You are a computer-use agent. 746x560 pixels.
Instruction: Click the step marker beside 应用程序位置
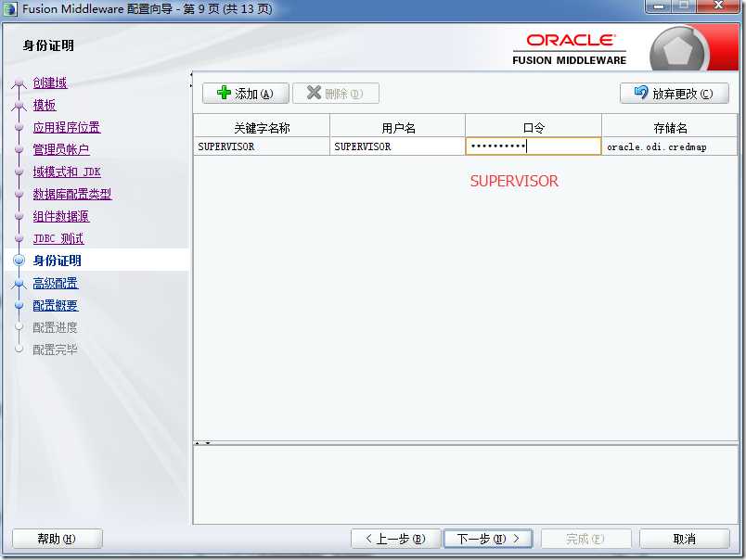coord(19,127)
